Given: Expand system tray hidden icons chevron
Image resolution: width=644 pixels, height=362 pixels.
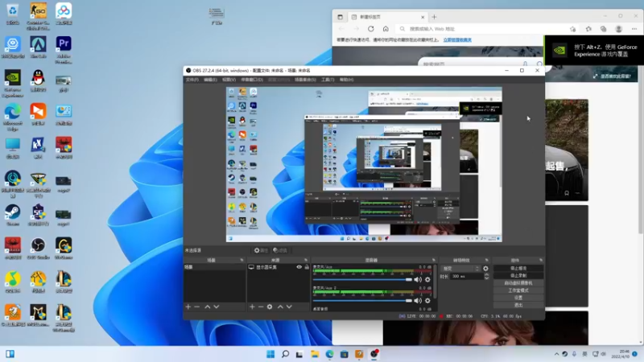Looking at the screenshot, I should (x=556, y=354).
